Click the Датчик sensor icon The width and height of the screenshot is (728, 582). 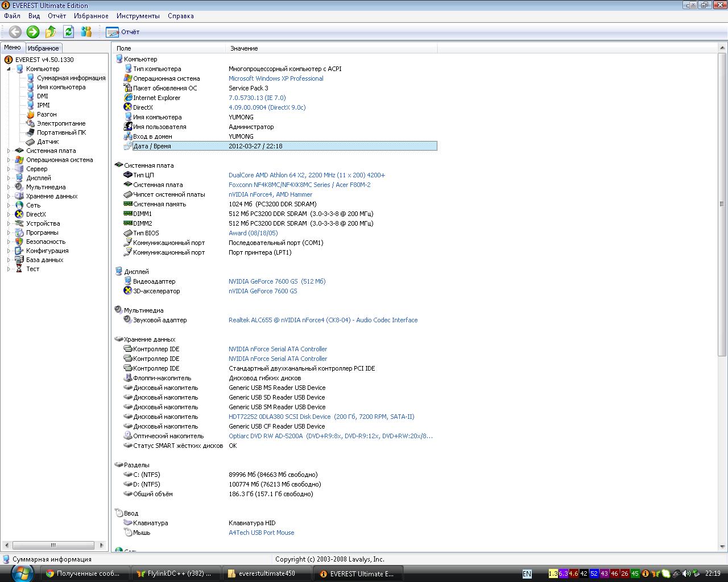(x=31, y=142)
